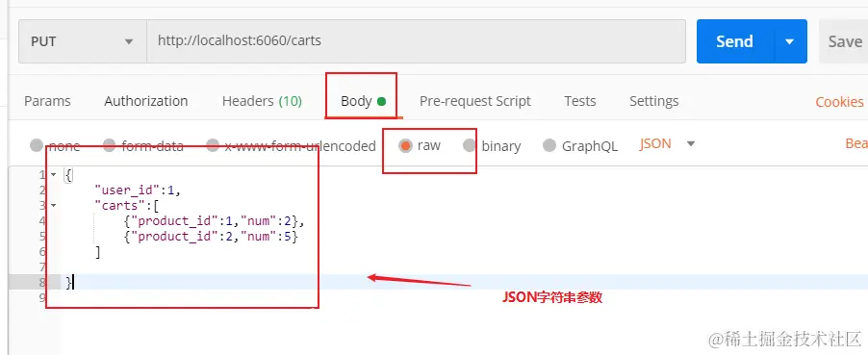
Task: Select the Body tab
Action: (x=363, y=101)
